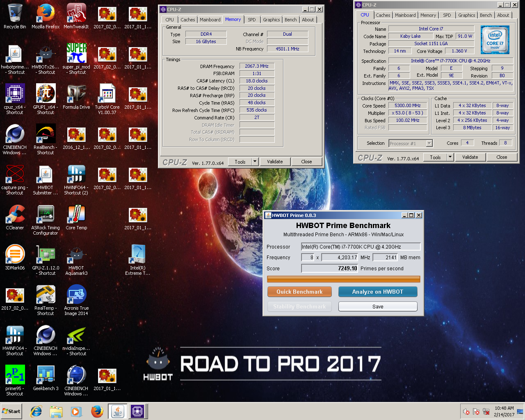Launch HWiNFO64 Shortcut (2) icon
This screenshot has width=525, height=420.
pyautogui.click(x=76, y=180)
